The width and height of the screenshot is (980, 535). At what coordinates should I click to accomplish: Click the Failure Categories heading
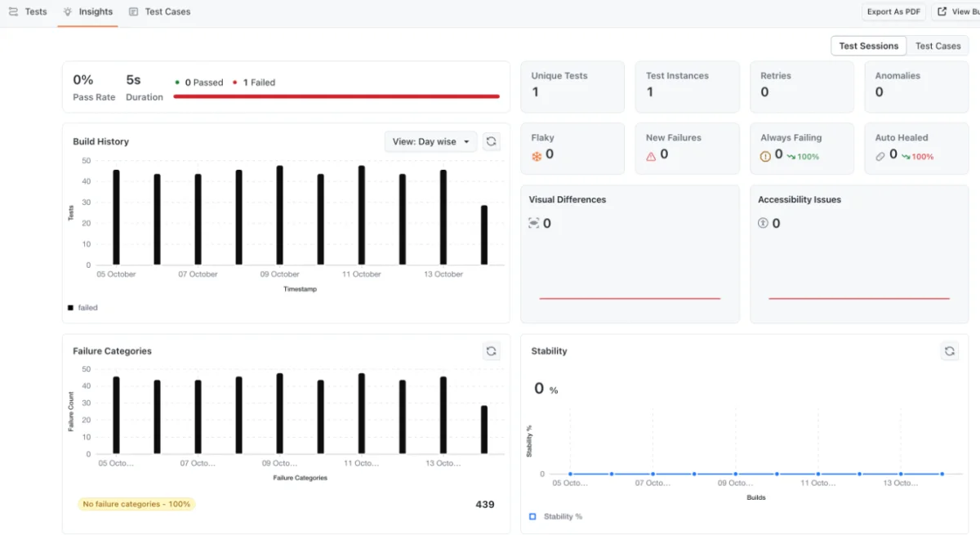point(112,351)
